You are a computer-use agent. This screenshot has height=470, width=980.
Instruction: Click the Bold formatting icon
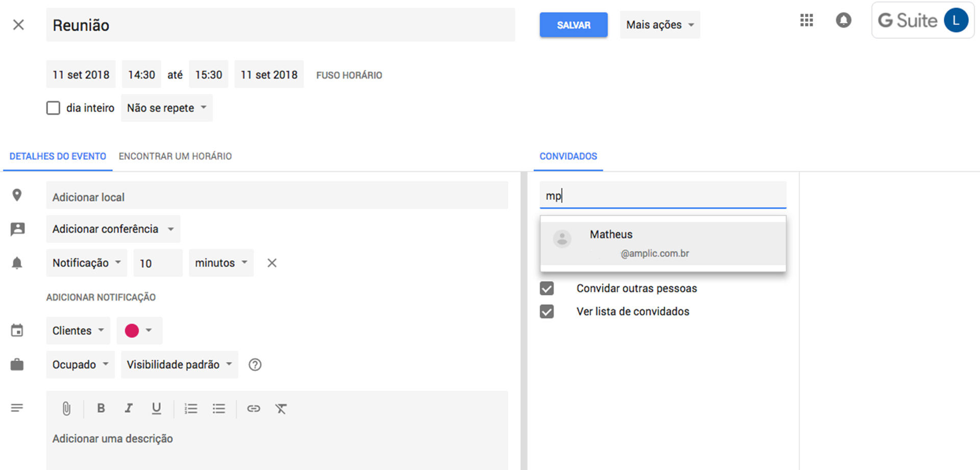(x=101, y=408)
